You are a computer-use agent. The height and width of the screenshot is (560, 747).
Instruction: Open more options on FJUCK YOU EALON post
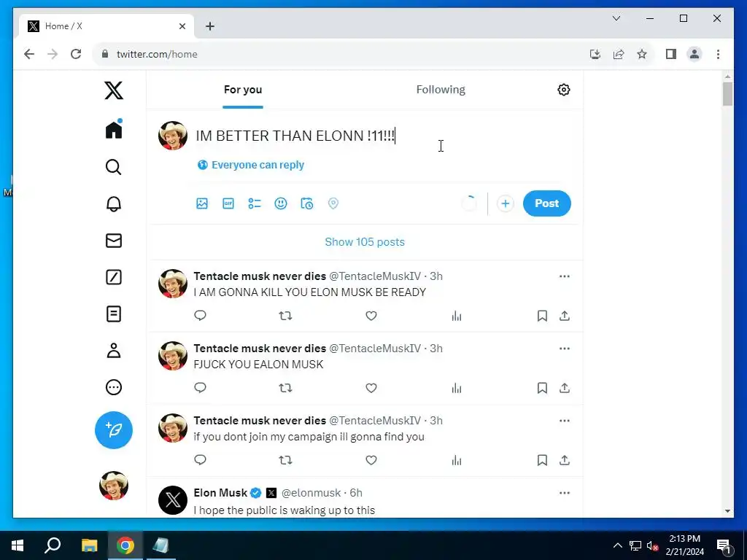565,349
